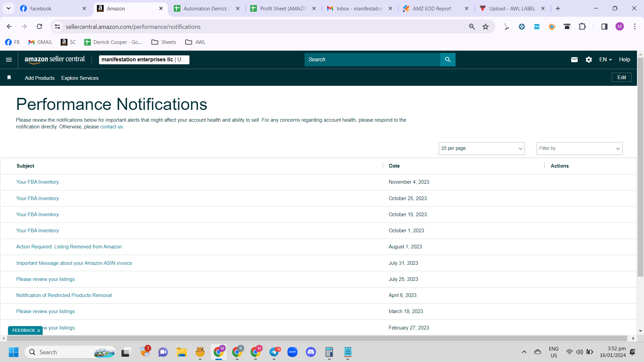Open the Chrome extensions puzzle icon
The image size is (644, 362).
582,26
